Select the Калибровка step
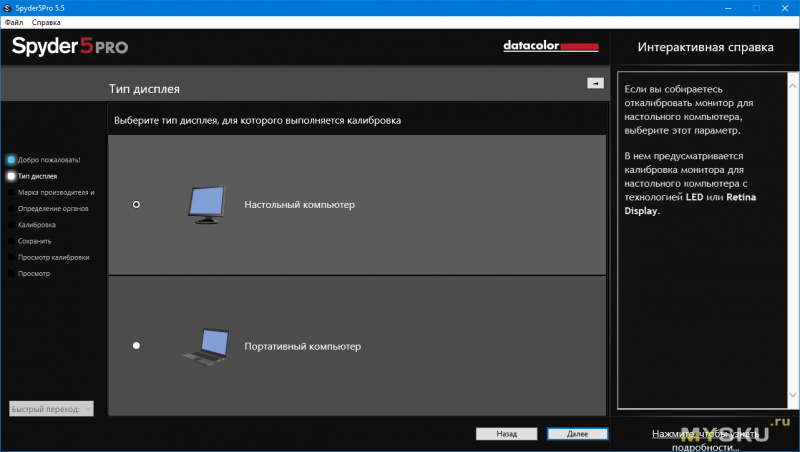The width and height of the screenshot is (800, 452). (37, 225)
